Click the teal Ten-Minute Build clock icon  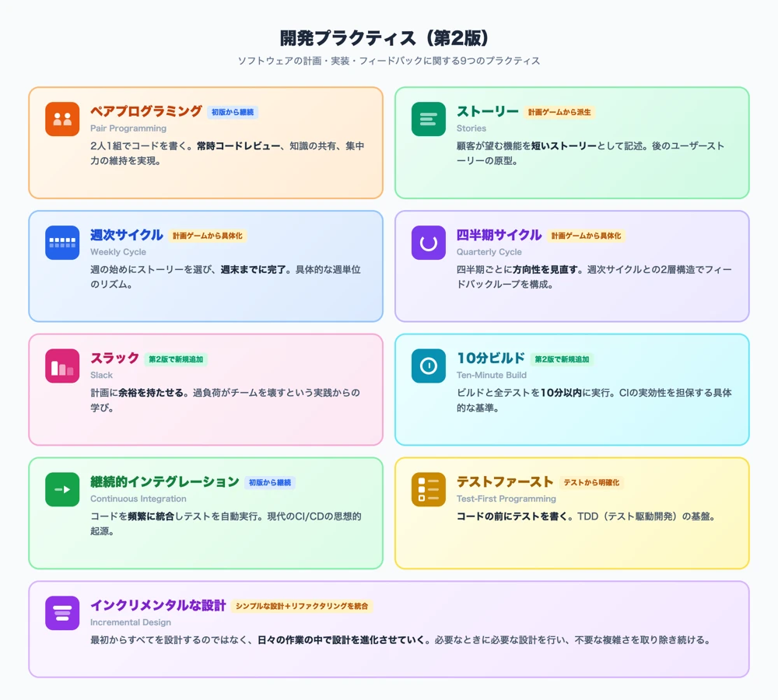(428, 366)
